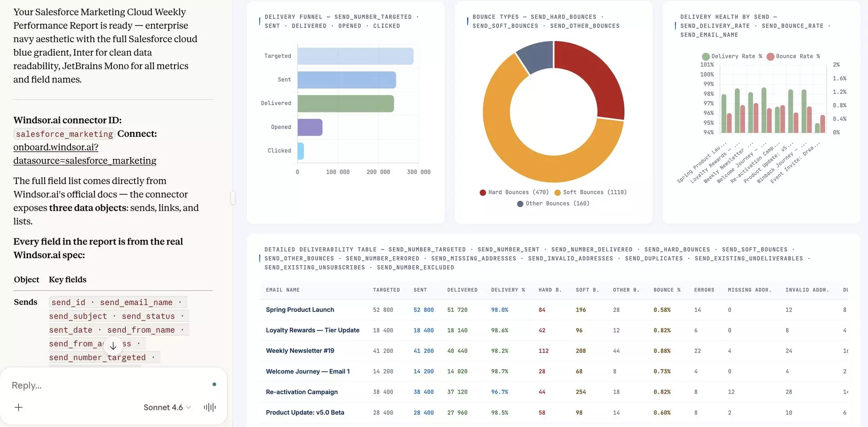Viewport: 868px width, 427px height.
Task: Click the 254 soft bounces value
Action: point(581,392)
